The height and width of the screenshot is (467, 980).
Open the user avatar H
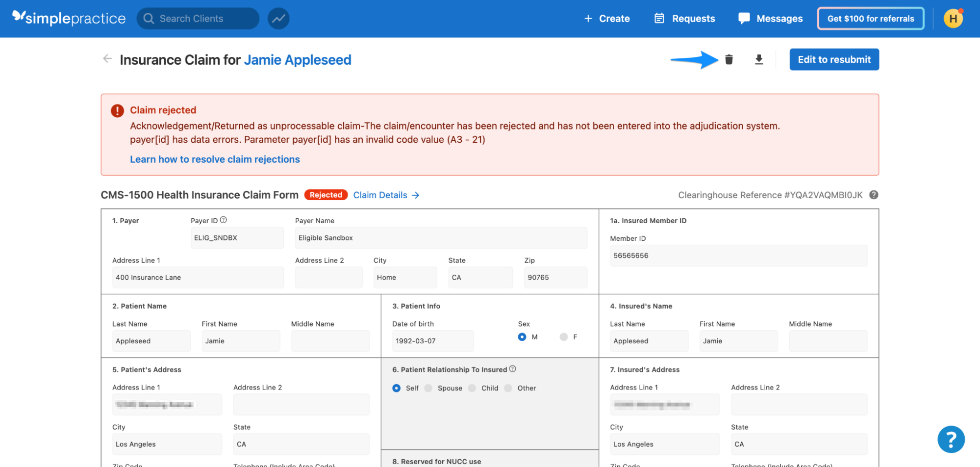(953, 19)
